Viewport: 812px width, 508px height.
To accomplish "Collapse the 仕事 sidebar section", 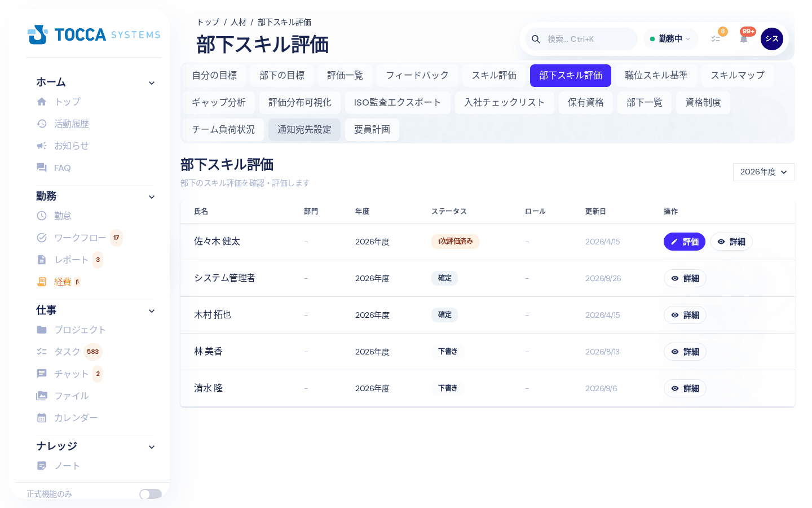I will click(x=152, y=311).
